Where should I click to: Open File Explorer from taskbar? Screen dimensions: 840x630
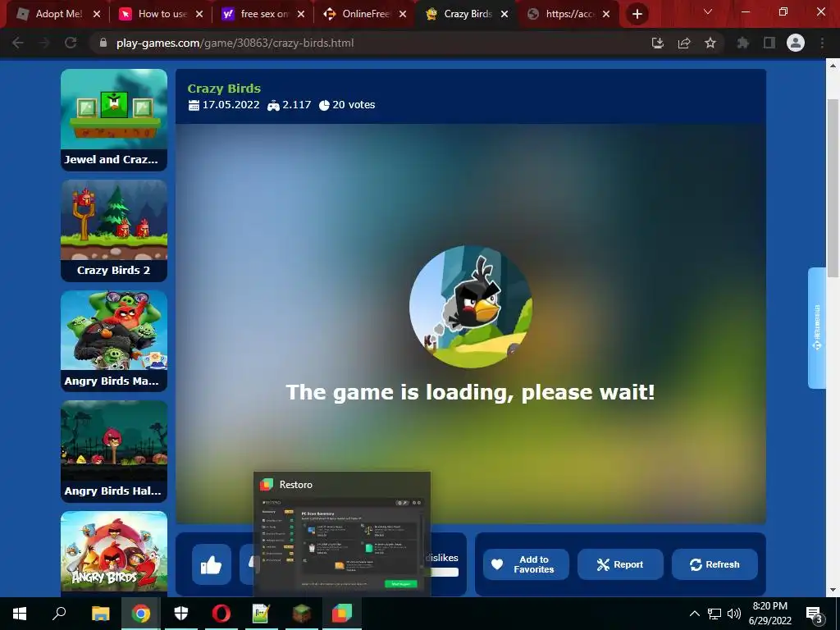(x=100, y=614)
